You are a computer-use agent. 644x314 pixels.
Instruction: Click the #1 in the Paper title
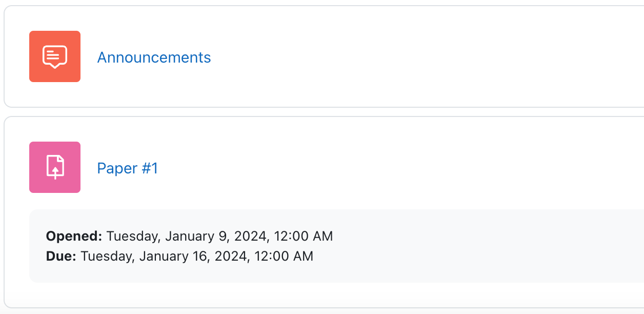pos(149,168)
